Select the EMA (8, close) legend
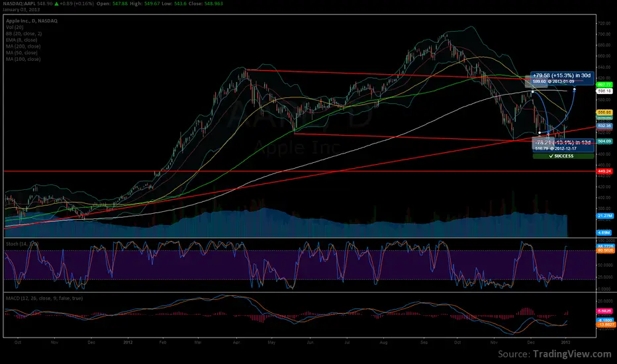The width and height of the screenshot is (617, 364). coord(22,40)
